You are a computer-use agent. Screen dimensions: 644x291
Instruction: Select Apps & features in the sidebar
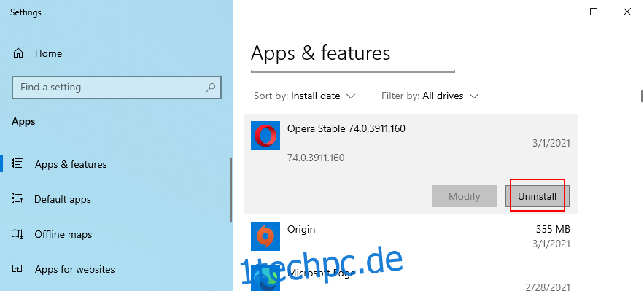pyautogui.click(x=71, y=164)
